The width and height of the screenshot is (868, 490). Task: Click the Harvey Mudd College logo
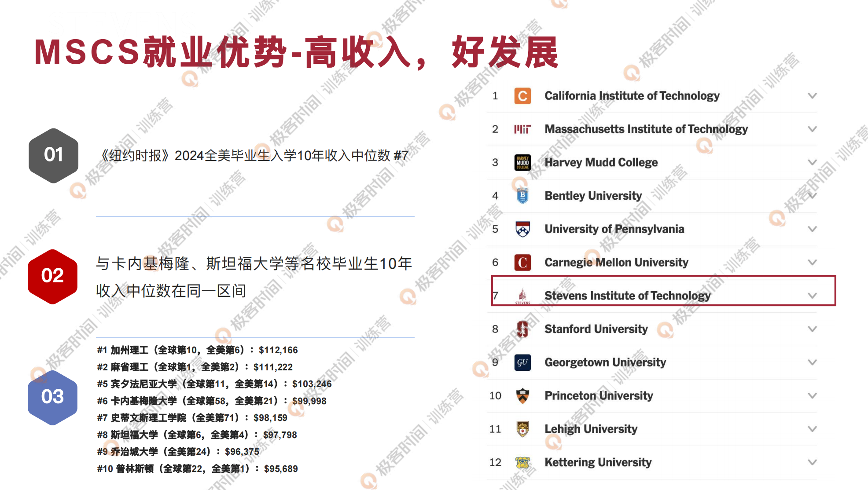[x=522, y=162]
